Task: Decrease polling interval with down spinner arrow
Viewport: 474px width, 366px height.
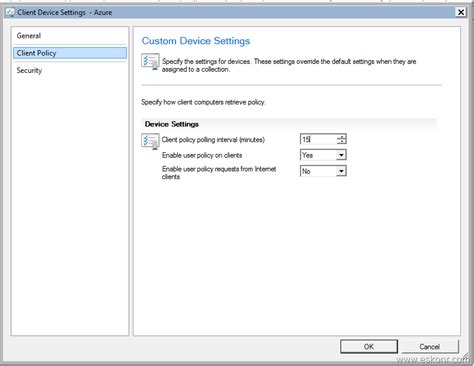Action: point(341,142)
